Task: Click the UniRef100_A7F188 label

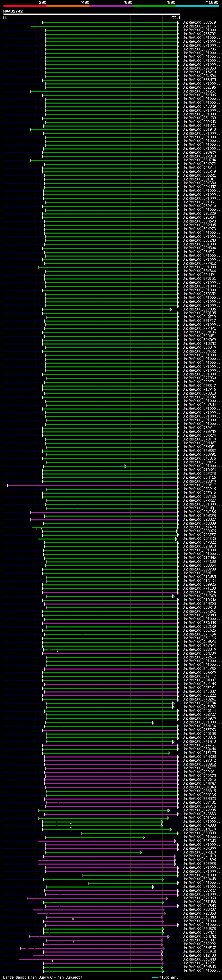Action: [199, 561]
